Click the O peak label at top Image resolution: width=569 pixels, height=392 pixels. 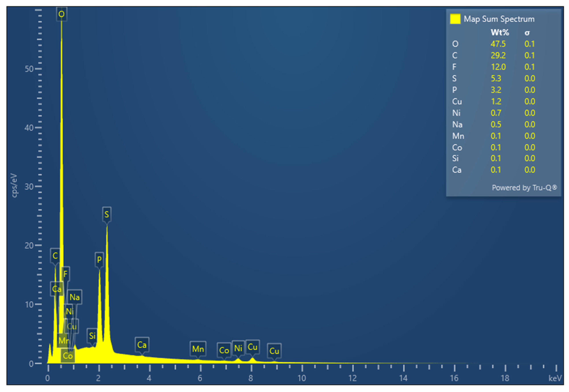(61, 14)
